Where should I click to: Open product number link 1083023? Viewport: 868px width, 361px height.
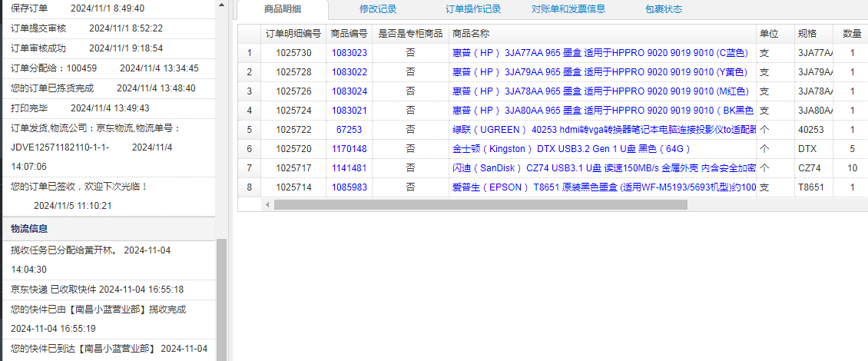(350, 53)
